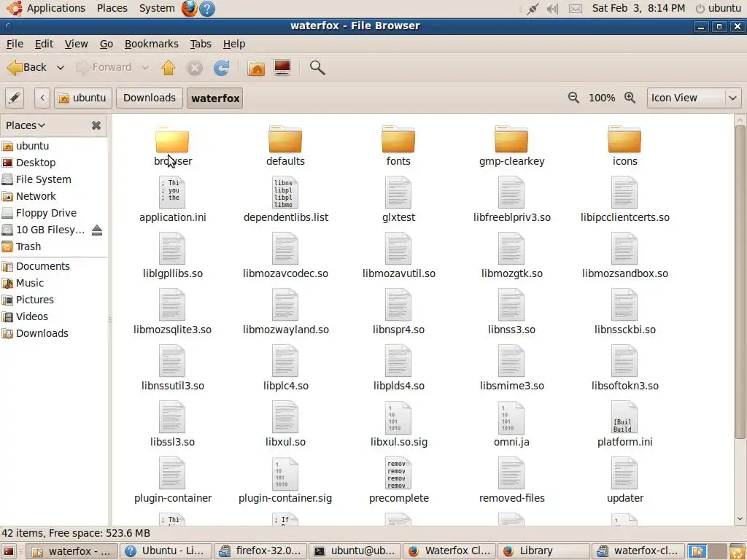Viewport: 747px width, 560px height.
Task: Open the Edit menu
Action: [44, 44]
